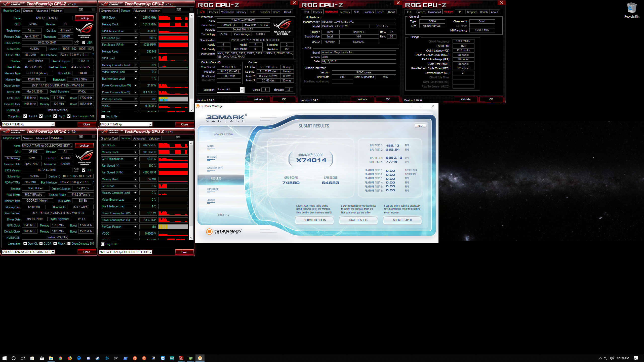Switch to Advanced tab in top-left GPU-Z window
644x362 pixels.
coord(42,11)
